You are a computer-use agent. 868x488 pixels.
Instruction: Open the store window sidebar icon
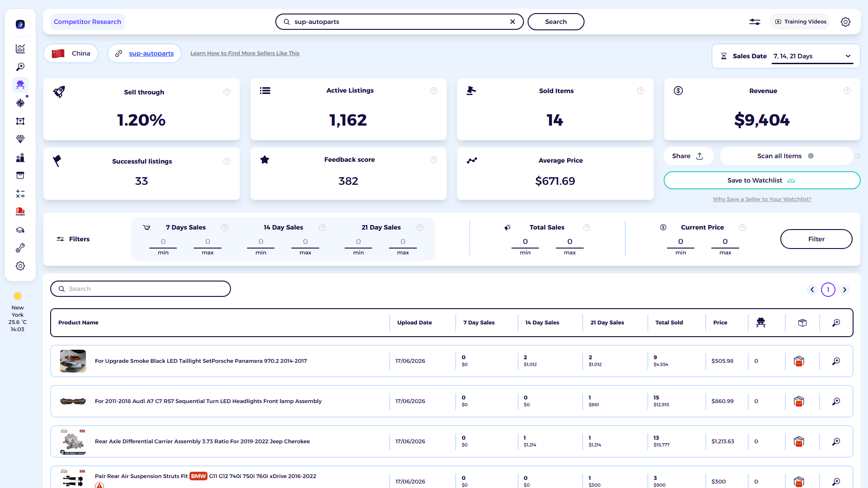[x=20, y=175]
